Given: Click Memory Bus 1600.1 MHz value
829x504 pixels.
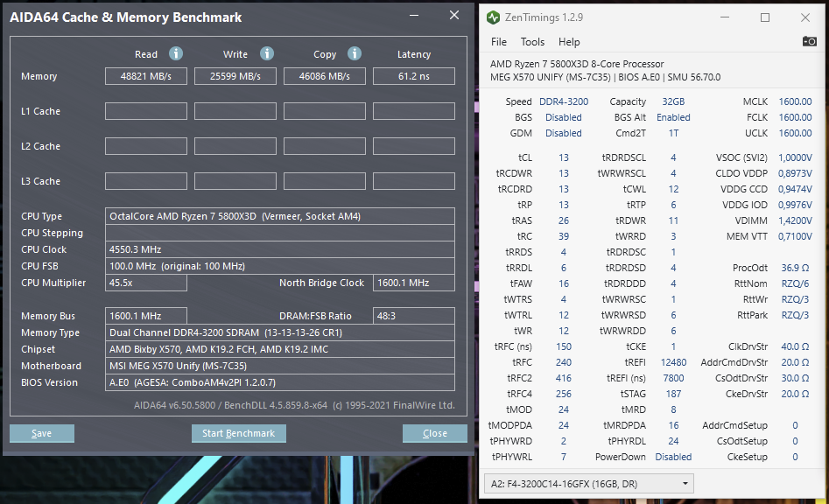Looking at the screenshot, I should (146, 316).
